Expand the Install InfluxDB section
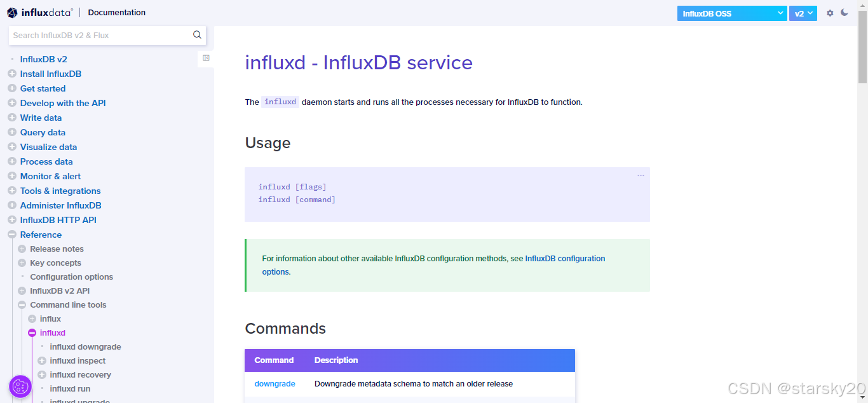 [11, 74]
